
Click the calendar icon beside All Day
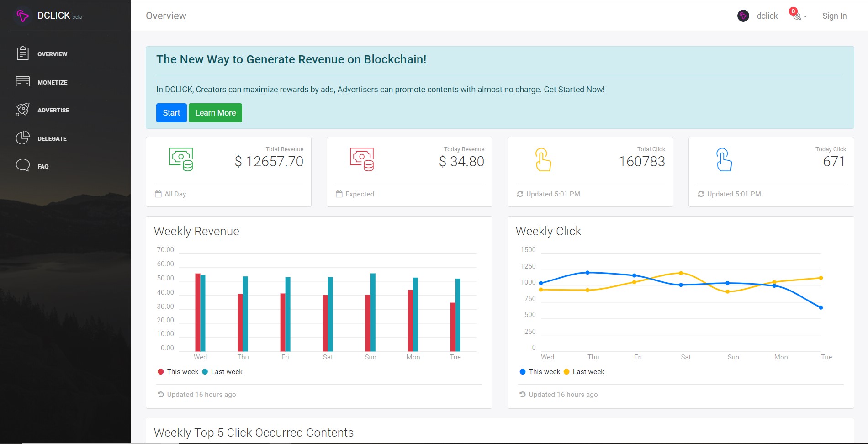pos(158,194)
